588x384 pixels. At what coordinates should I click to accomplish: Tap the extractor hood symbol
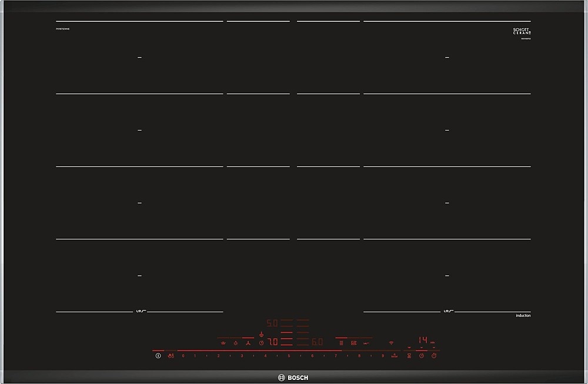pyautogui.click(x=261, y=334)
